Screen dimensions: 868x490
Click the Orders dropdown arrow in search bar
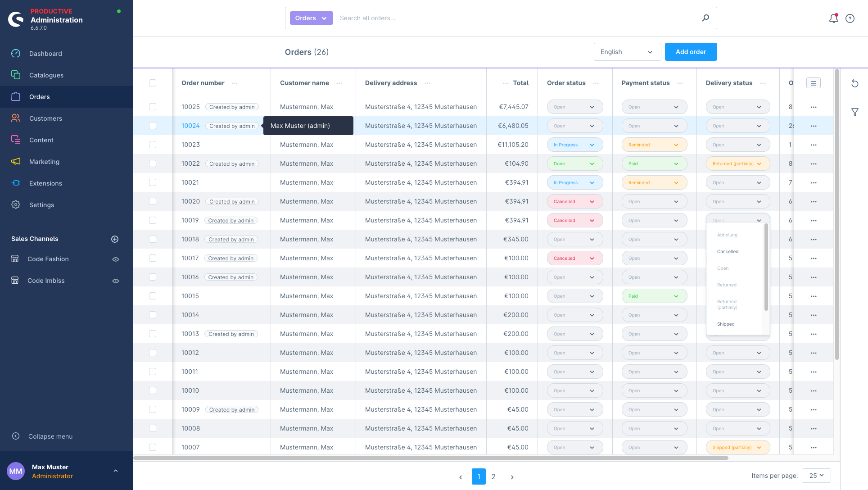click(x=324, y=18)
